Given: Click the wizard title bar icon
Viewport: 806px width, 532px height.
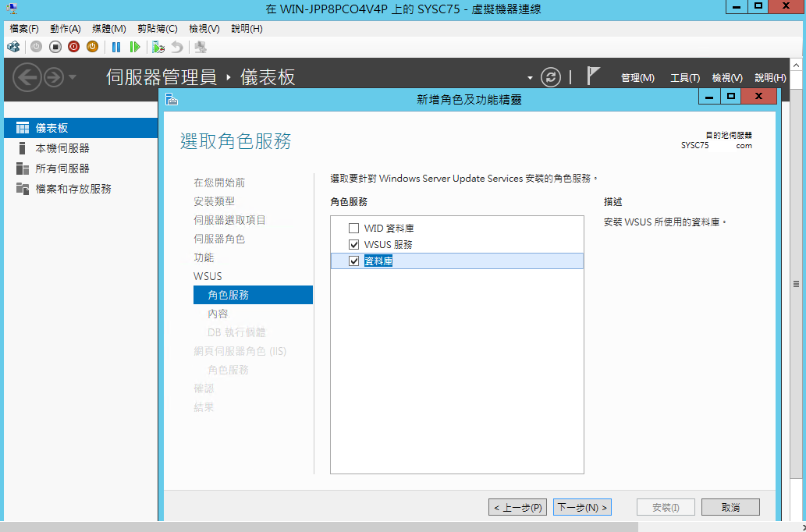Looking at the screenshot, I should (x=172, y=99).
